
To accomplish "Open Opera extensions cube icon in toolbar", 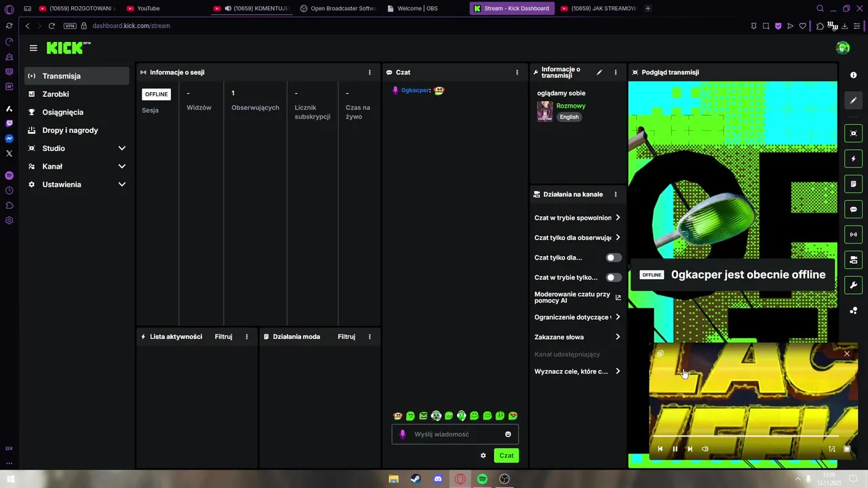I will [x=820, y=26].
